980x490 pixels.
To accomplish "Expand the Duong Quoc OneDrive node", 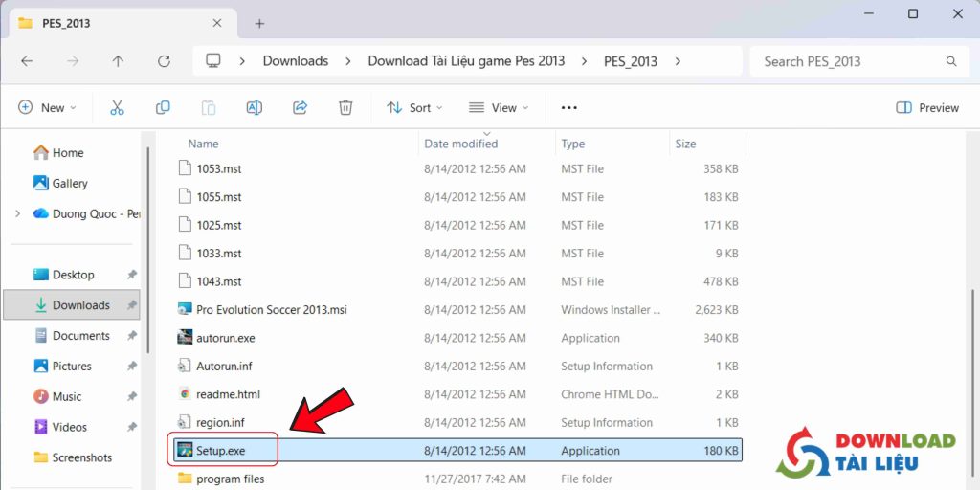I will coord(17,213).
